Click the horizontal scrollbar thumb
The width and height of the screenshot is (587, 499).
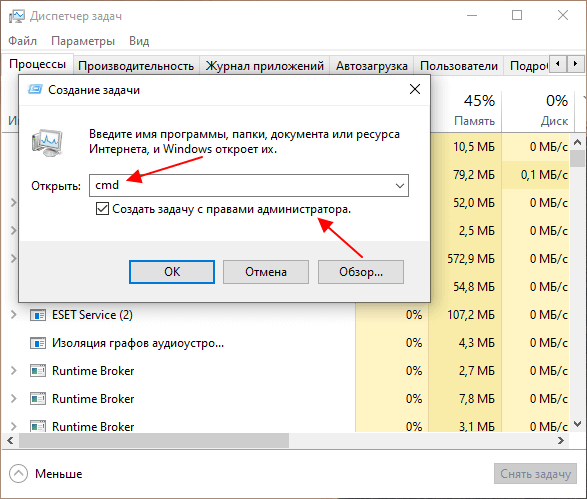tap(154, 441)
